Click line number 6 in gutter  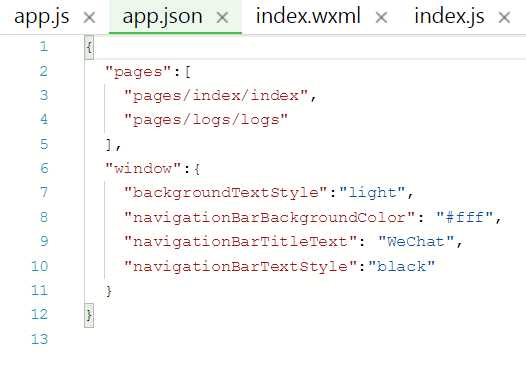pyautogui.click(x=44, y=168)
